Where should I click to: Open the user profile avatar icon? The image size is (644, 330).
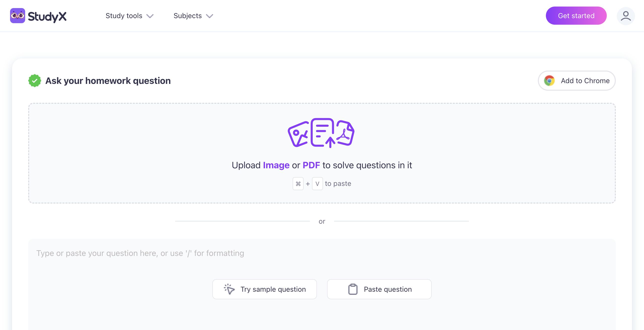(626, 16)
